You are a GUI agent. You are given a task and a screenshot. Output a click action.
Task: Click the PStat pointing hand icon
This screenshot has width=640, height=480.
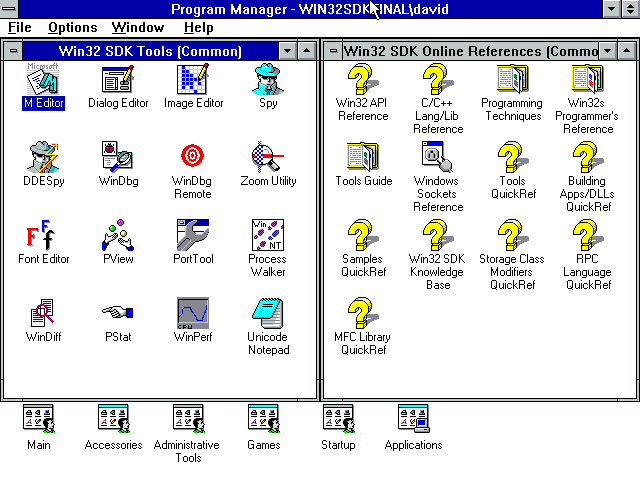point(118,313)
